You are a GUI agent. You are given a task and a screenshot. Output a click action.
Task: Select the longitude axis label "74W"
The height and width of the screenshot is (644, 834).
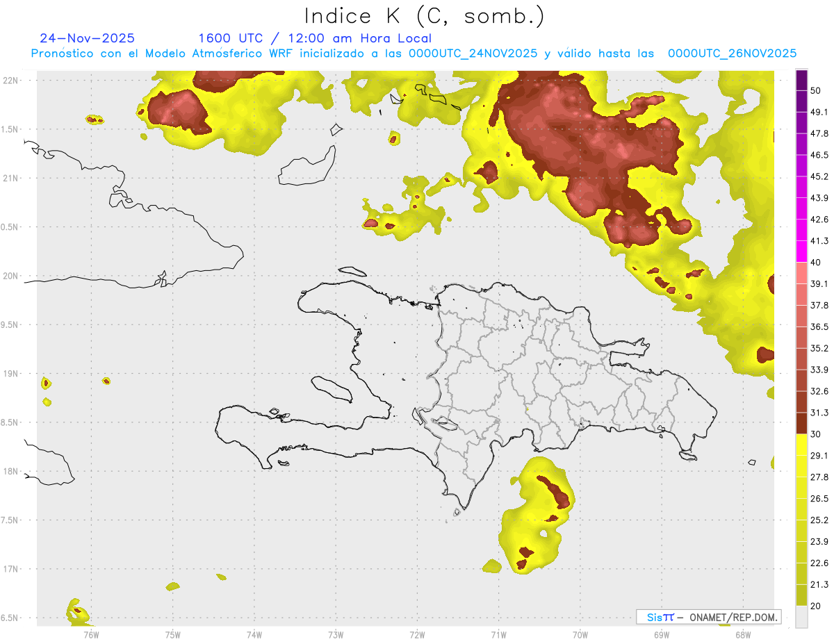254,635
